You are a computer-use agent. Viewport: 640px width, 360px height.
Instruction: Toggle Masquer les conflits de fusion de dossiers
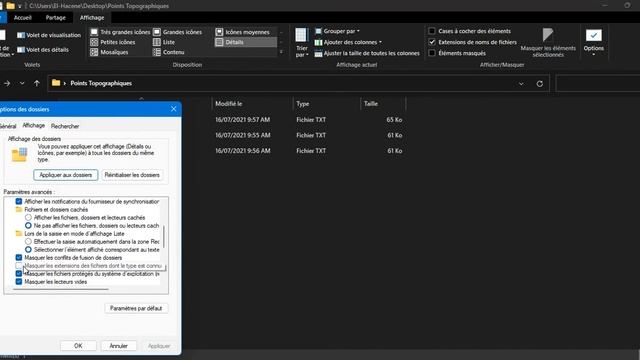19,258
